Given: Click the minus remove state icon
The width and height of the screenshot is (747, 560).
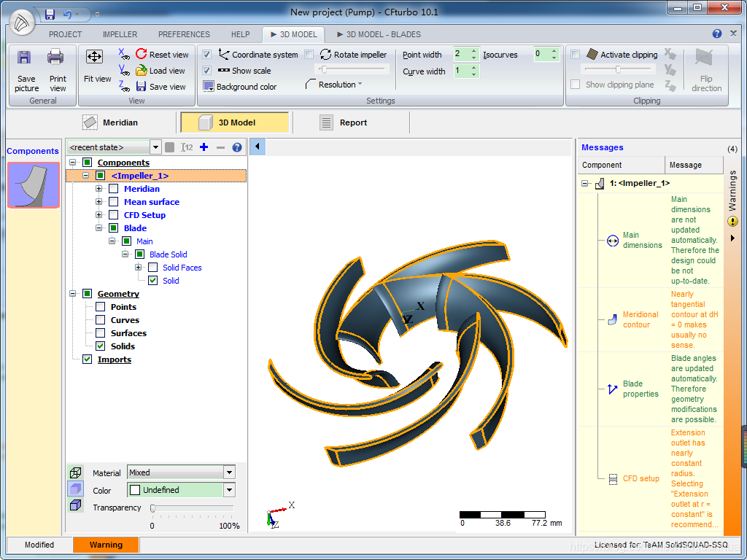Looking at the screenshot, I should click(x=220, y=147).
